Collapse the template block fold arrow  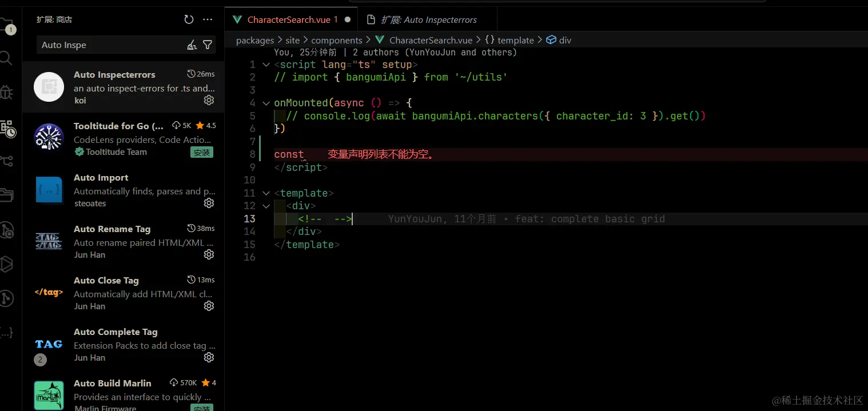(x=266, y=193)
